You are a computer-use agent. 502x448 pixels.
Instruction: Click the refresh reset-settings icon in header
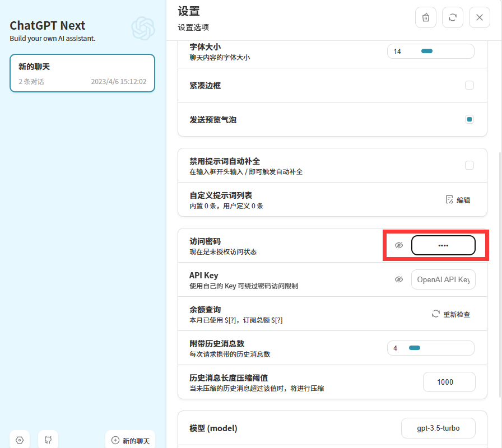click(452, 17)
